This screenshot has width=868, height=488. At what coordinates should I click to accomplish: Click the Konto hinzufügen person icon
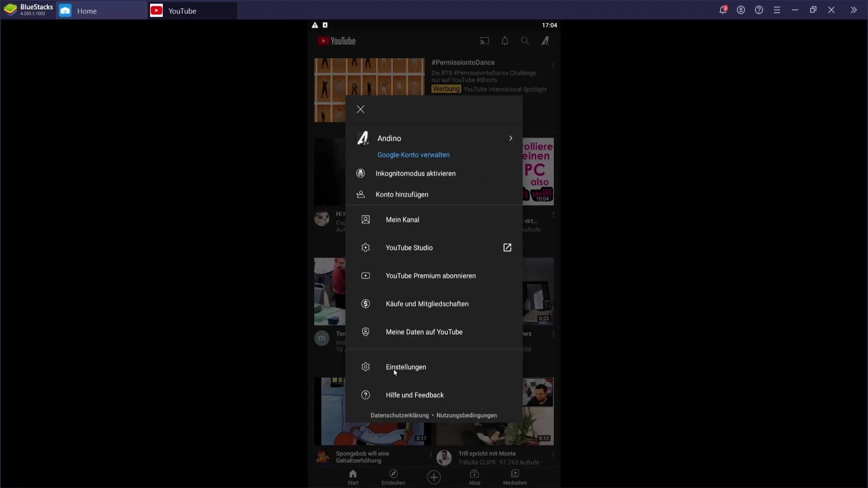(360, 194)
